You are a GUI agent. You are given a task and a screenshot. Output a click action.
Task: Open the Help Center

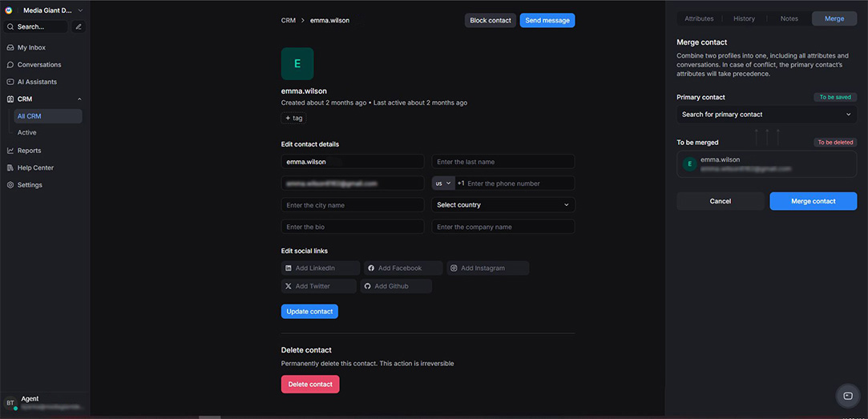pyautogui.click(x=35, y=167)
